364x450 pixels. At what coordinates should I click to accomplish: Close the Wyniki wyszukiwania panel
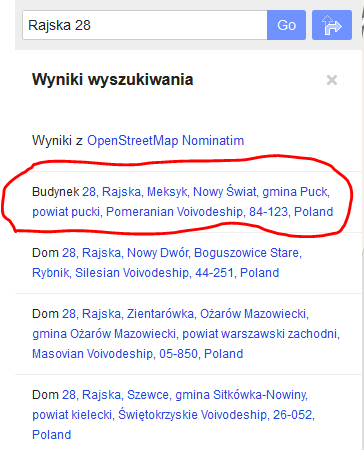332,80
